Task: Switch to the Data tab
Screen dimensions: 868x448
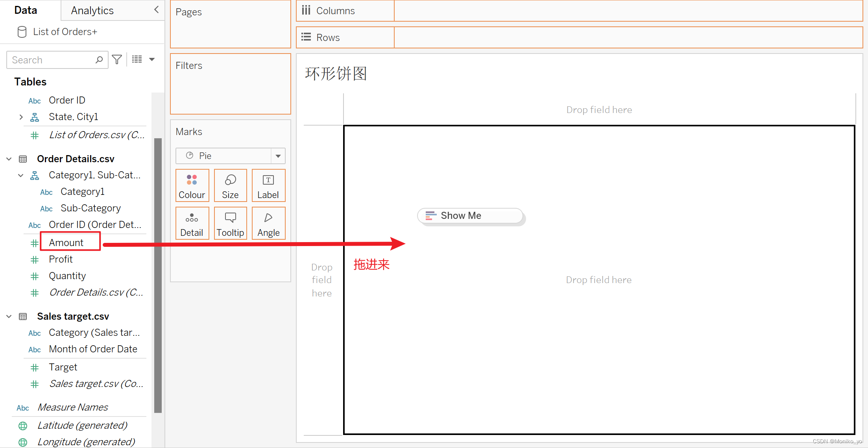Action: 26,10
